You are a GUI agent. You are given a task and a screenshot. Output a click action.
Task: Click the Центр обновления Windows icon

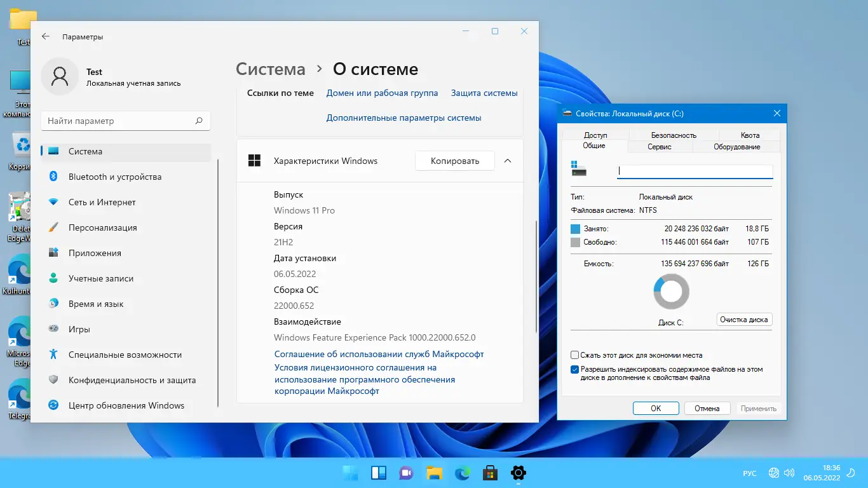54,405
